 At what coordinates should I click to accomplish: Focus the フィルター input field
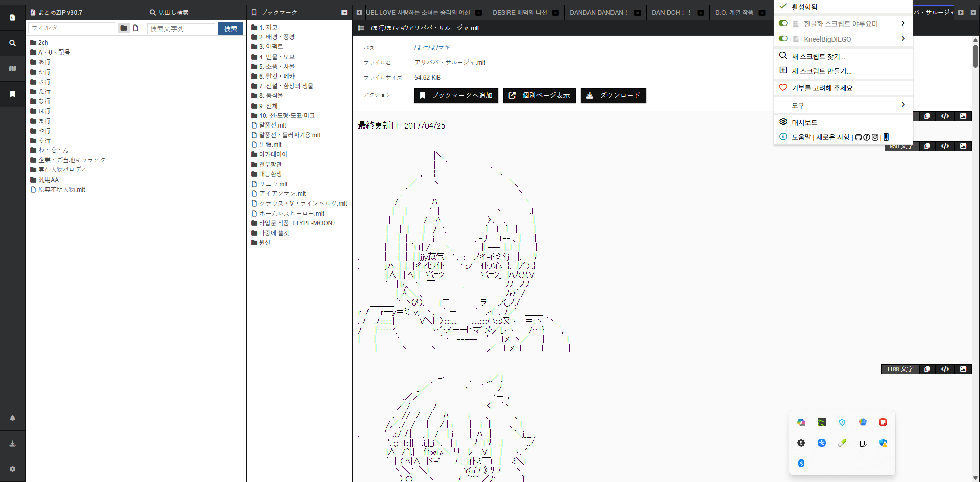click(x=72, y=28)
